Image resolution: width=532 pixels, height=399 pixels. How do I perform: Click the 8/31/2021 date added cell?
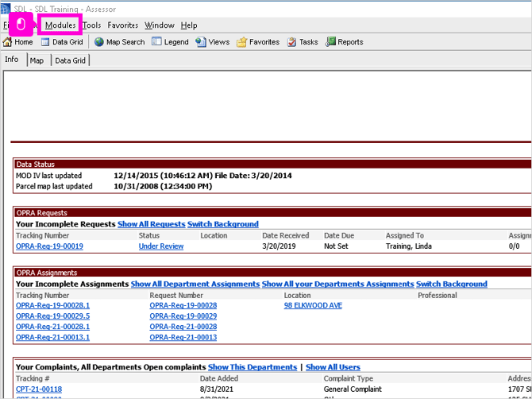click(217, 389)
